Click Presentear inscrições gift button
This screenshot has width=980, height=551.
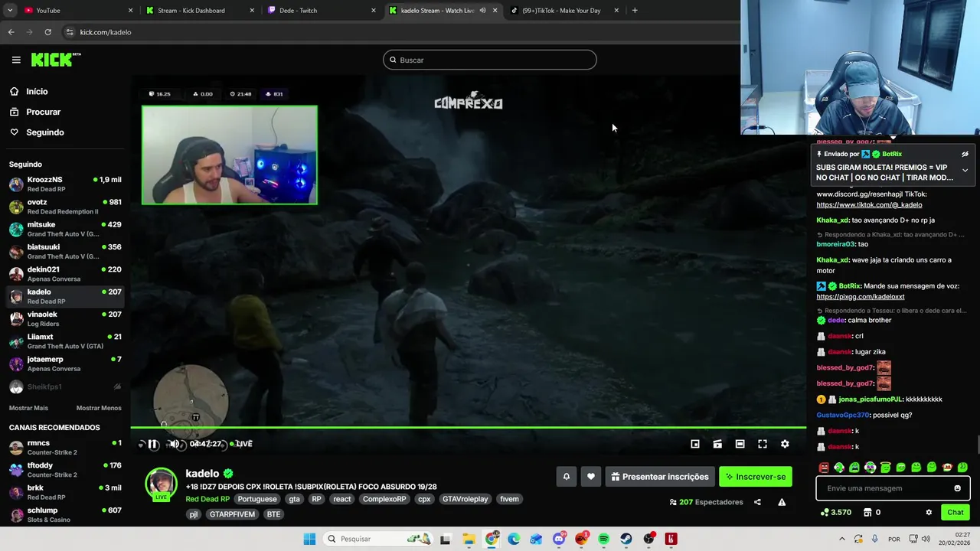point(660,477)
